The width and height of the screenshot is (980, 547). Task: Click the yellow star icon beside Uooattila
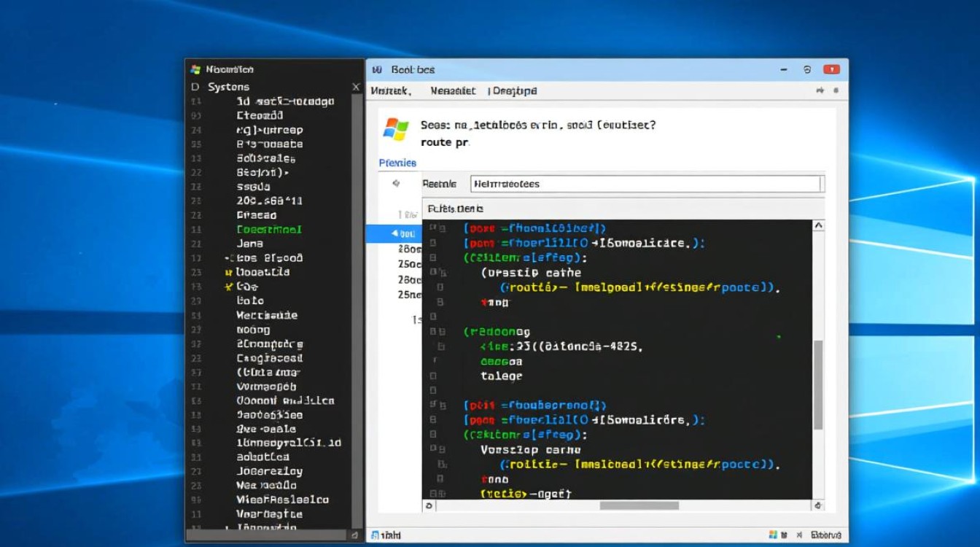point(228,272)
